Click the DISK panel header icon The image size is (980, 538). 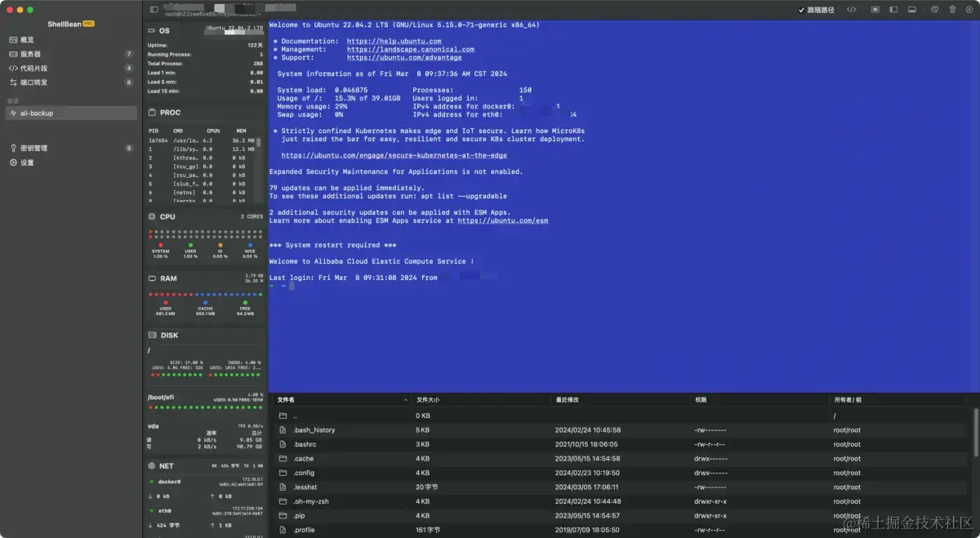coord(152,335)
